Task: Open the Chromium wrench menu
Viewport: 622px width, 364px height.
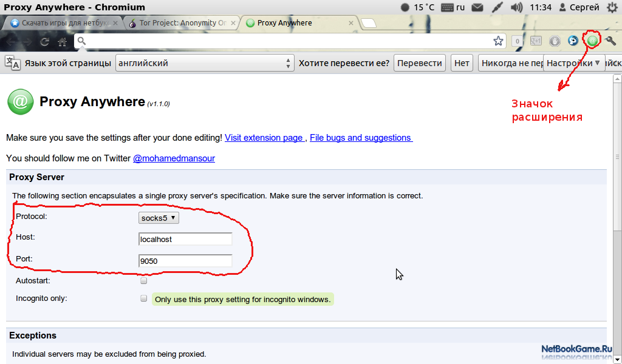Action: click(x=610, y=41)
